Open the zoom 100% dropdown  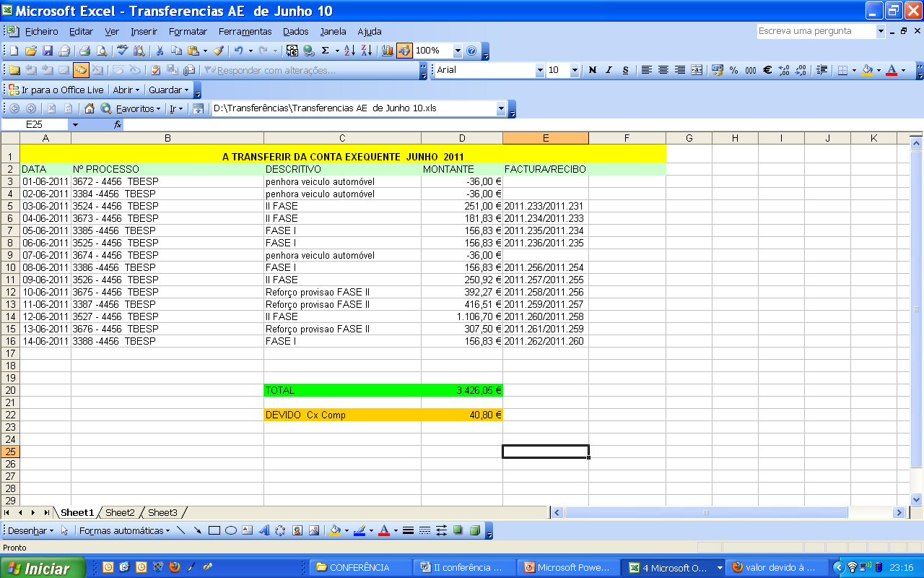(458, 51)
